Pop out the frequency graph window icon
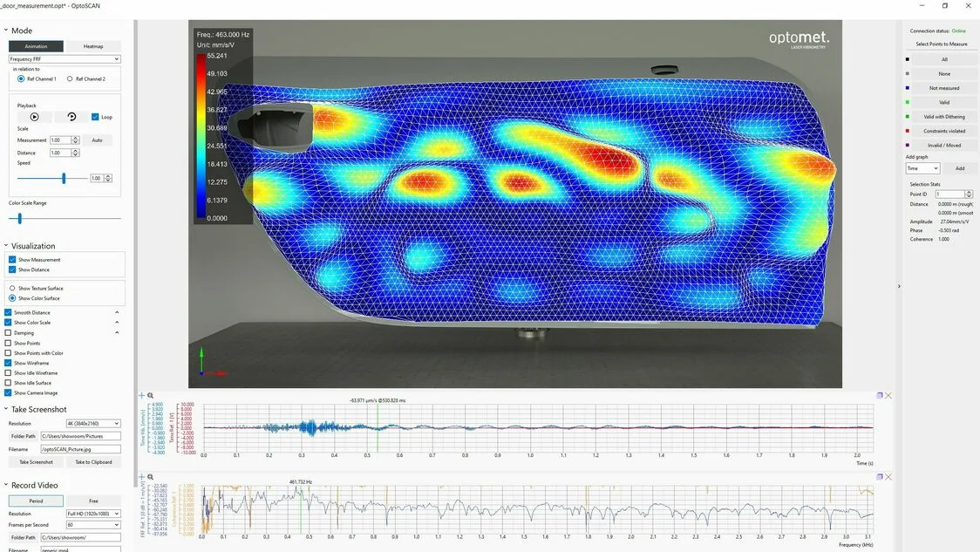 pos(880,477)
